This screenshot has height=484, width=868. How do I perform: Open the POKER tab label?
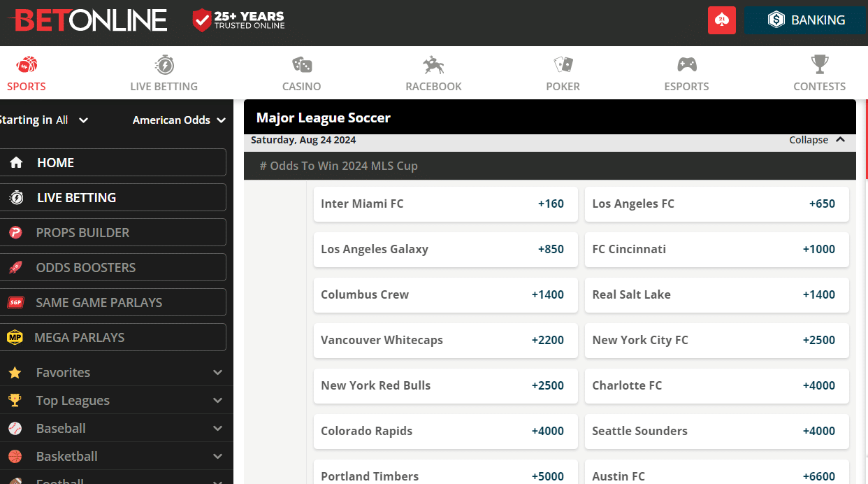563,86
